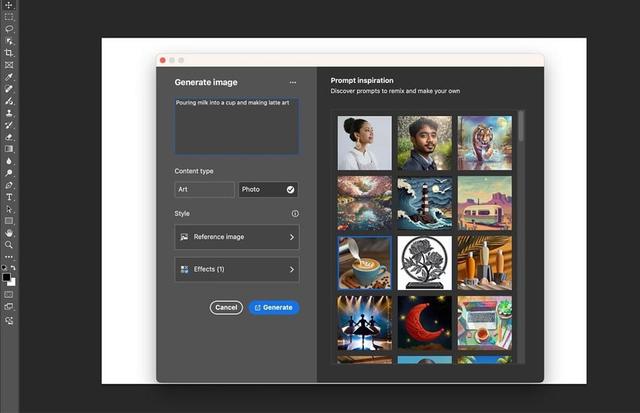Click the Cancel button

[226, 307]
